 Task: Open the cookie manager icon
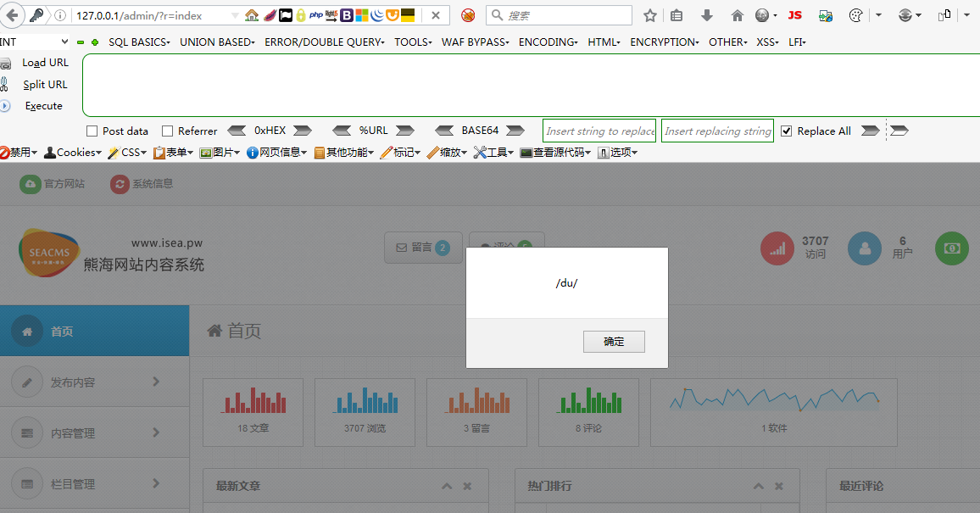point(856,15)
